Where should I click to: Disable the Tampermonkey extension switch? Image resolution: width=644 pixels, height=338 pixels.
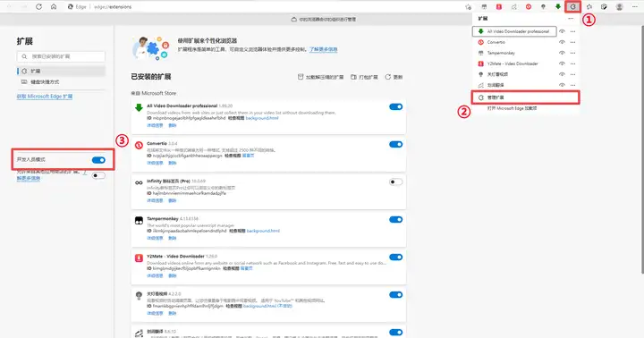click(396, 219)
